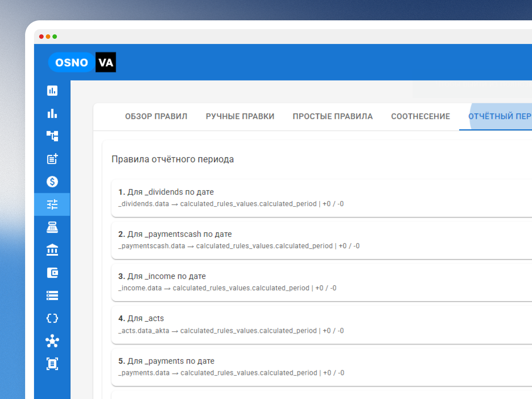Image resolution: width=532 pixels, height=399 pixels.
Task: Switch to the СООТНЕСЕНИЕ tab
Action: click(420, 116)
